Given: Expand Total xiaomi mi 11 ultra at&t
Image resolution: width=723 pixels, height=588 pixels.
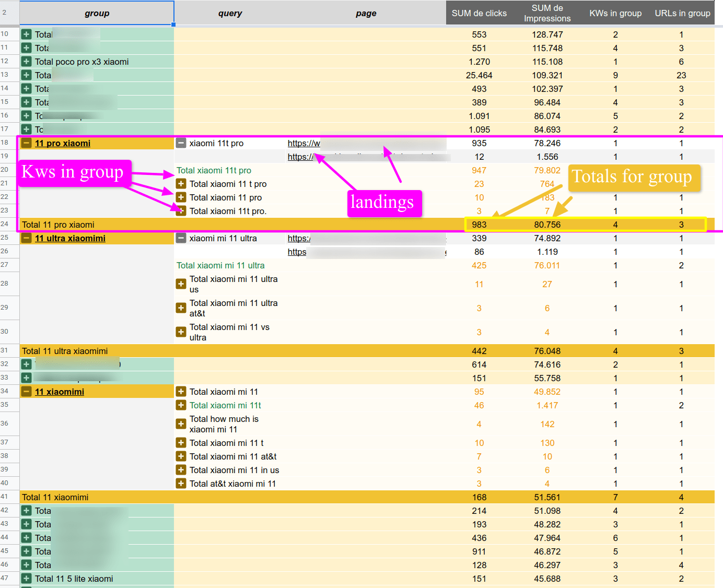Looking at the screenshot, I should point(181,308).
